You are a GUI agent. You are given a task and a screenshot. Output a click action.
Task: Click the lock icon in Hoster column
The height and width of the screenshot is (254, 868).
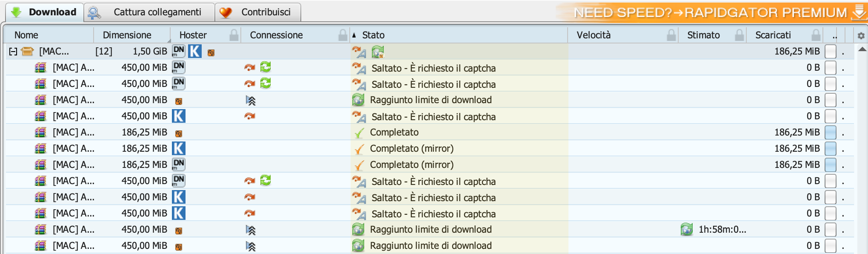pyautogui.click(x=234, y=35)
